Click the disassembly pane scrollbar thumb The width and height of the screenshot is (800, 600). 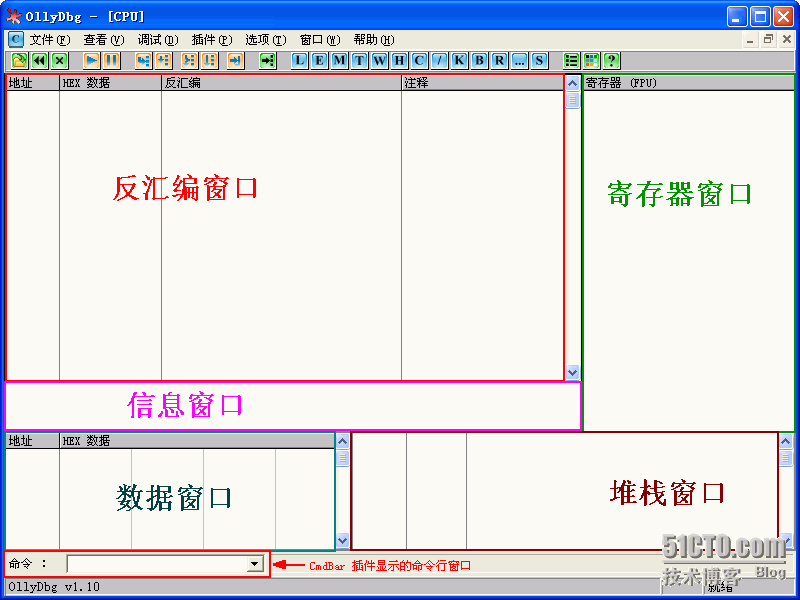(x=572, y=101)
